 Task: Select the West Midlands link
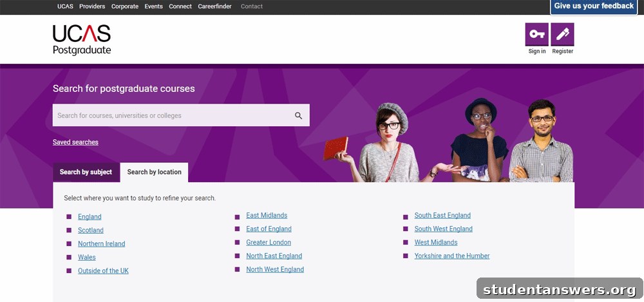[436, 243]
